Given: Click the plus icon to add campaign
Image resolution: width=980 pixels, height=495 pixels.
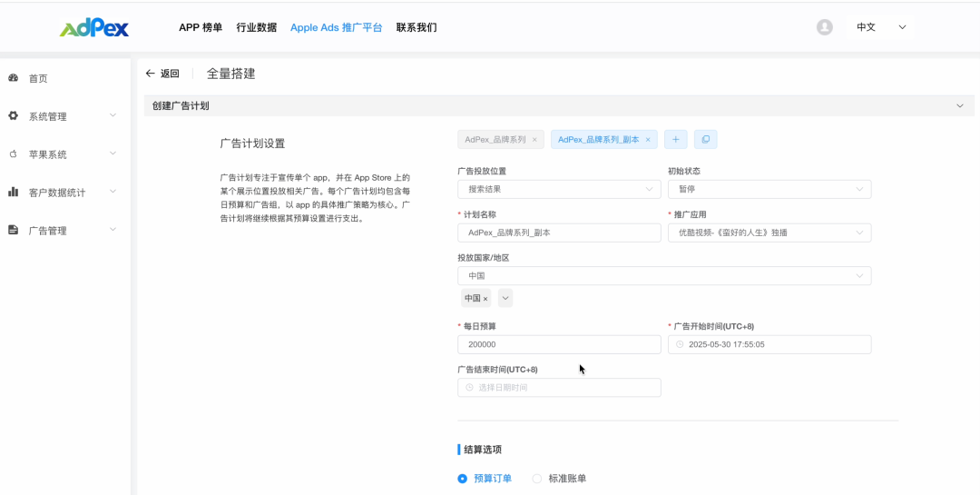Looking at the screenshot, I should 675,139.
